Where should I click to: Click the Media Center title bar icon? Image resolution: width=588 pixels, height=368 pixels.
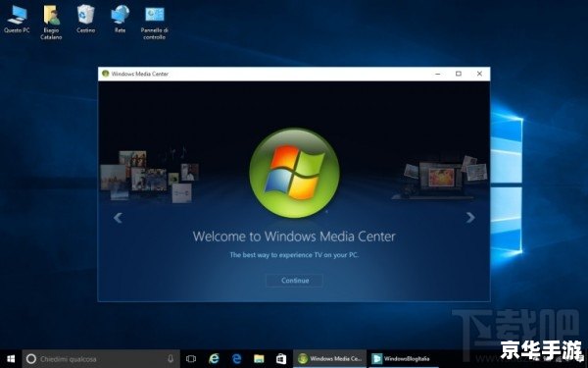pos(106,74)
